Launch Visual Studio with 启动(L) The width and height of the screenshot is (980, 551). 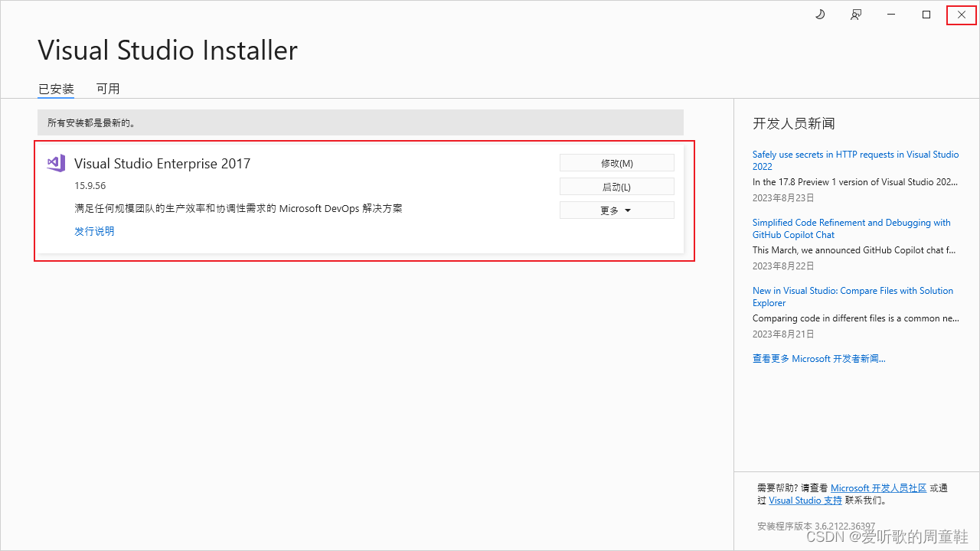tap(616, 186)
